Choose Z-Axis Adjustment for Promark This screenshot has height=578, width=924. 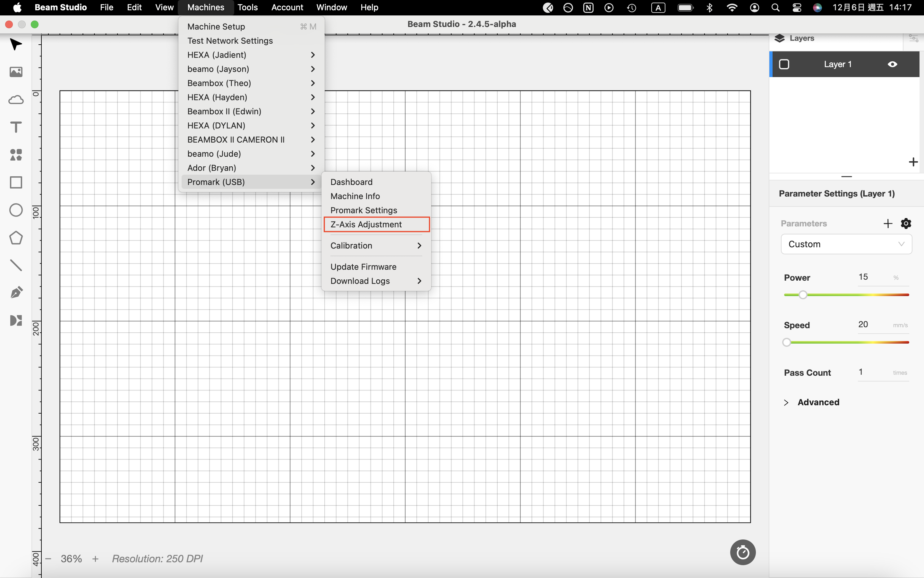coord(376,224)
